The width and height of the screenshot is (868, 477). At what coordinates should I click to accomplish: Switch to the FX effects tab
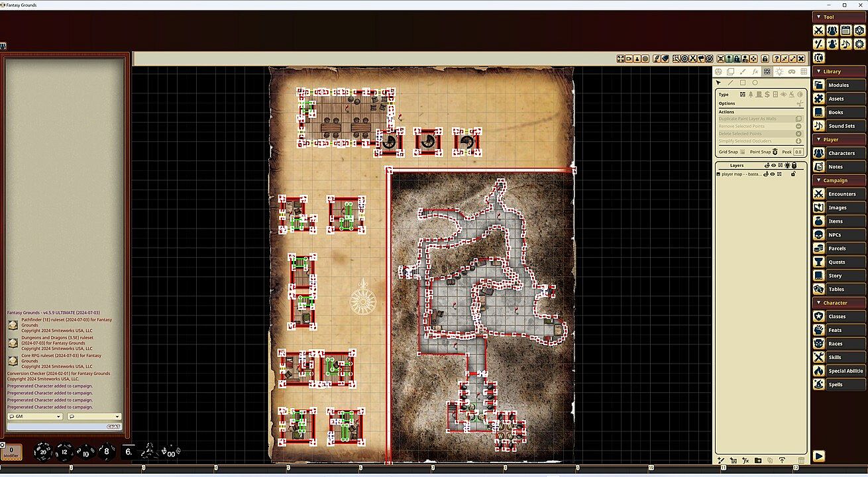click(755, 72)
